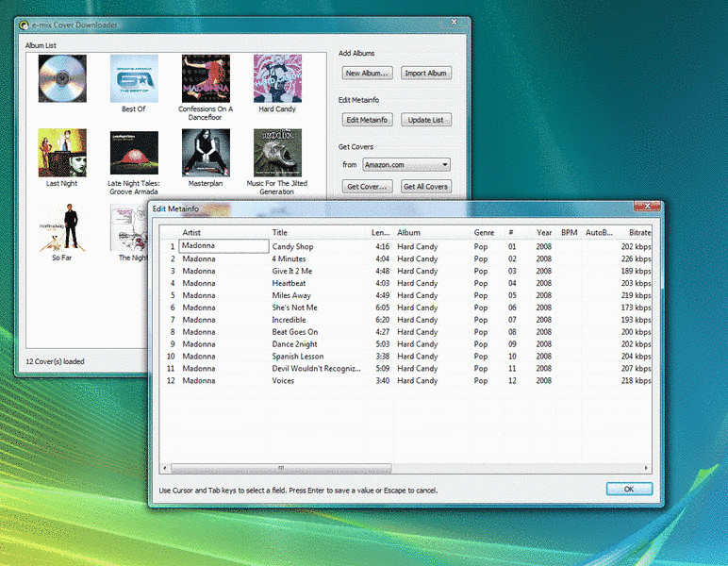
Task: Select the Masterplan album cover
Action: pyautogui.click(x=206, y=153)
